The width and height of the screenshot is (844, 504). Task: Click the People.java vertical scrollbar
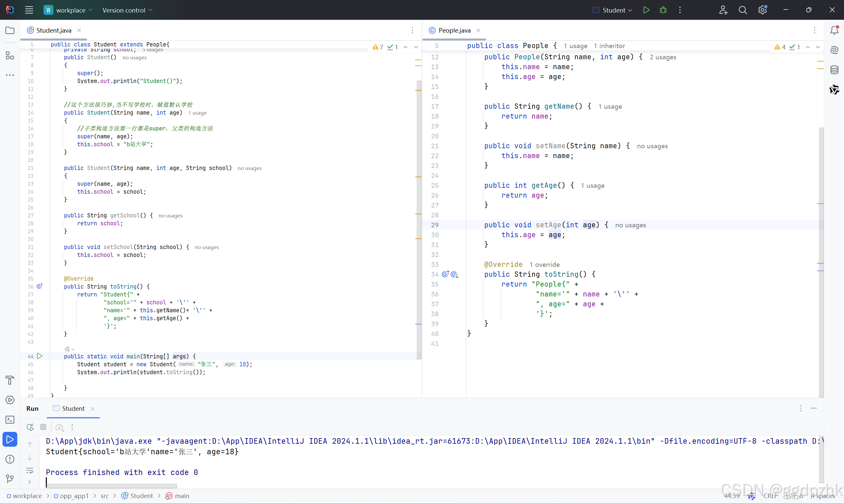coord(821,262)
